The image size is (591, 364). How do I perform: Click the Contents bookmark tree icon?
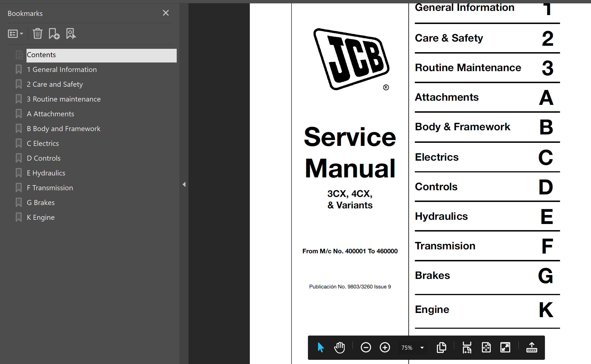pos(19,55)
